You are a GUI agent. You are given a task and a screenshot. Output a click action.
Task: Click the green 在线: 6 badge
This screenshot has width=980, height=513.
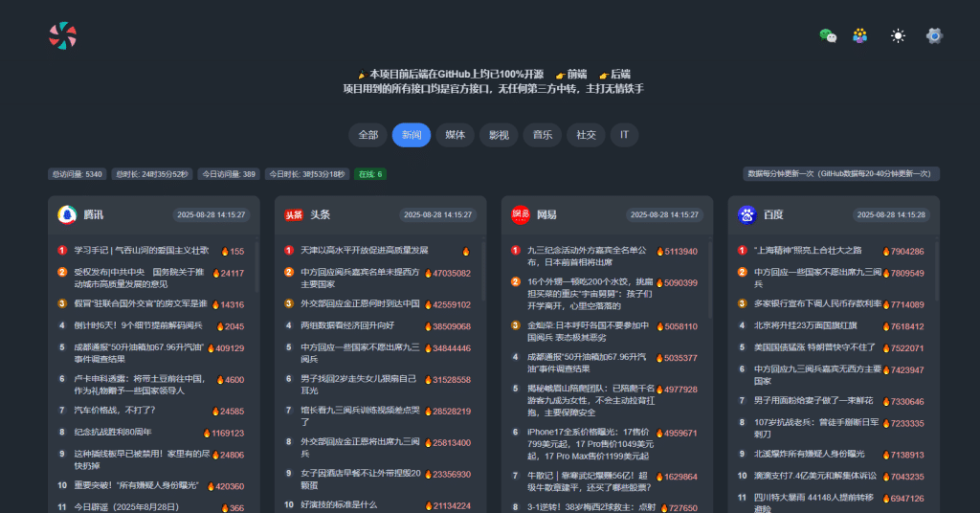point(370,174)
